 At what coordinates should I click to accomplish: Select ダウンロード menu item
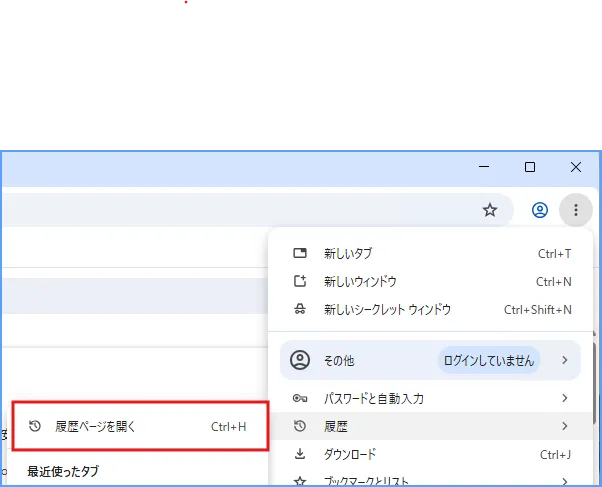click(x=432, y=454)
